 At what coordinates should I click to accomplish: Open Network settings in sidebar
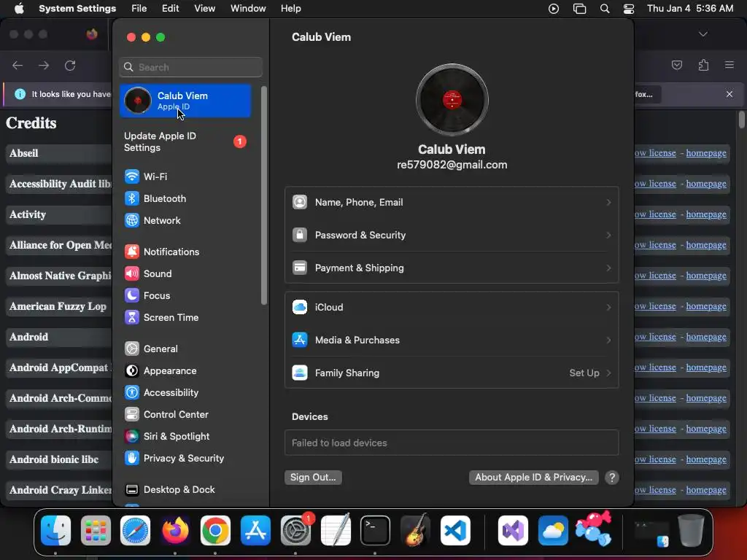(x=152, y=220)
